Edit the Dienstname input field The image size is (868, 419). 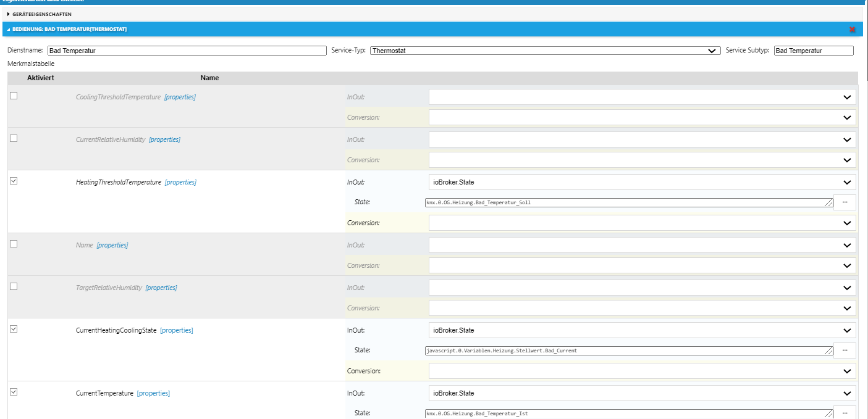coord(187,51)
